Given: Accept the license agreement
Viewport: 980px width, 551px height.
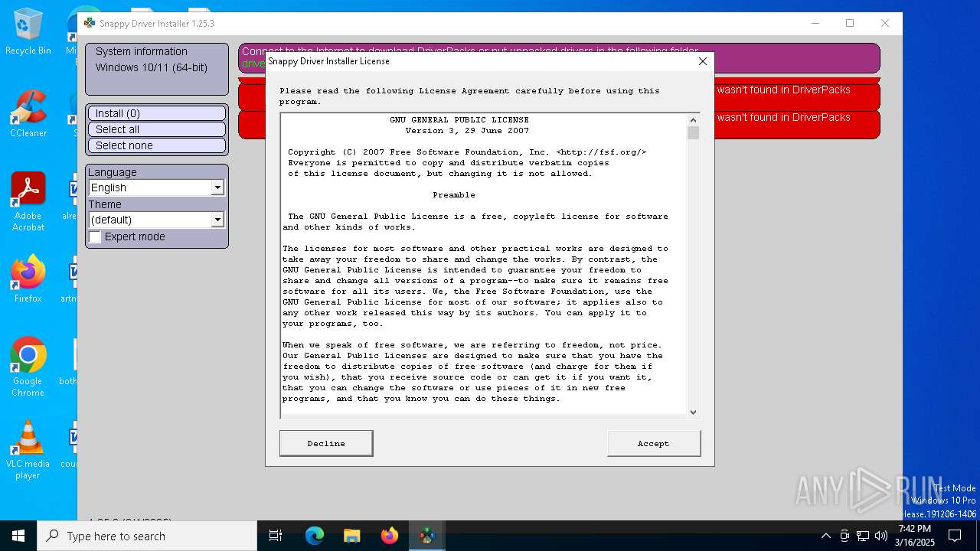Looking at the screenshot, I should (653, 443).
